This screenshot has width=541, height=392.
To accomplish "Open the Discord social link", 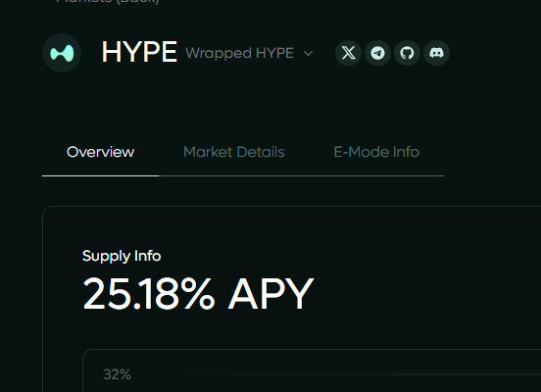I will pos(436,53).
